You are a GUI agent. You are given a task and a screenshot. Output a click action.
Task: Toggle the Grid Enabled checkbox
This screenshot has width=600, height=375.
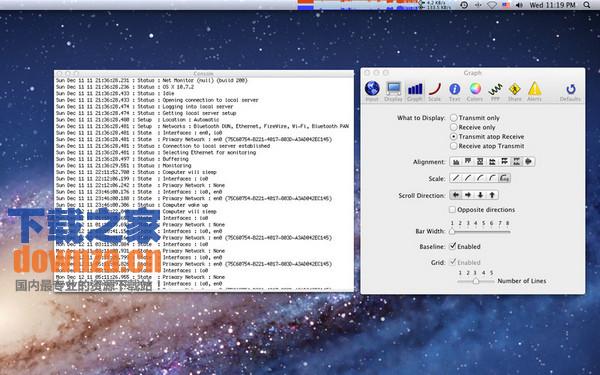click(x=453, y=262)
